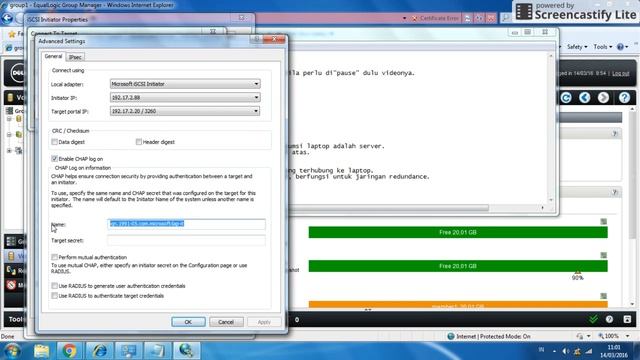Open Google Chrome from the taskbar

coord(69,351)
